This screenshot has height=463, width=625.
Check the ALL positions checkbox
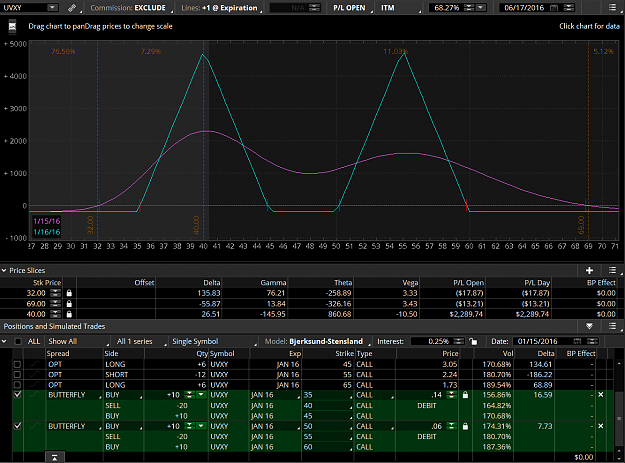pos(18,341)
